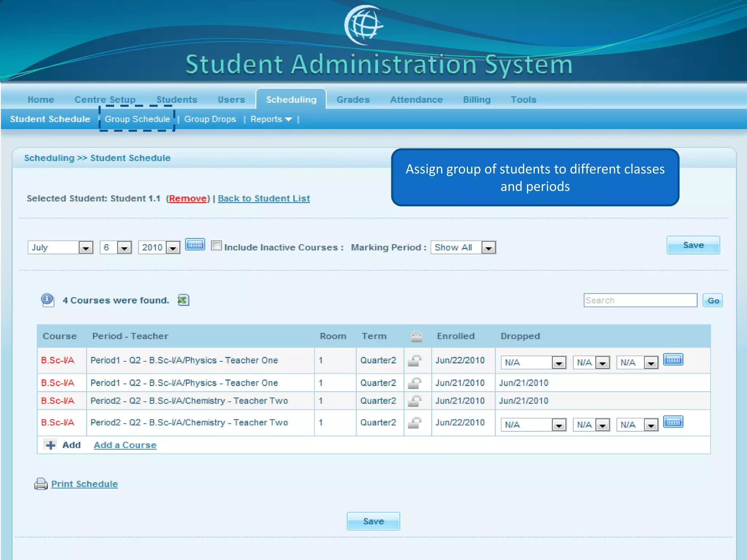The image size is (747, 560).
Task: Click the Go search button
Action: tap(713, 300)
